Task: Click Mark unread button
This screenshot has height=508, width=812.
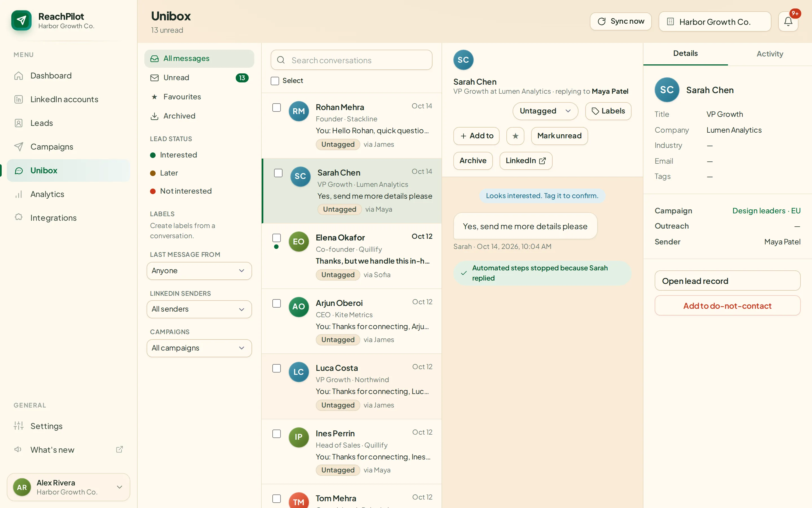Action: 559,136
